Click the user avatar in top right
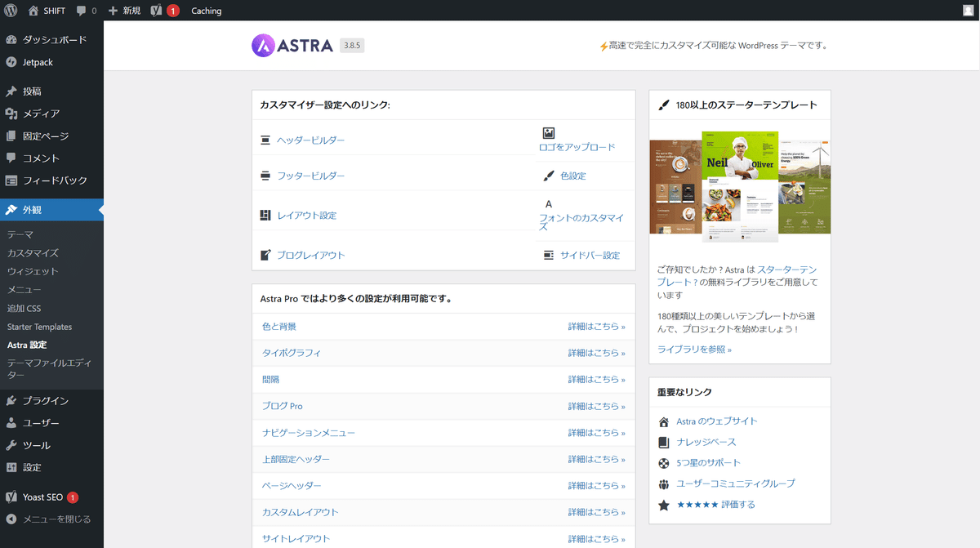This screenshot has width=980, height=548. (x=969, y=11)
